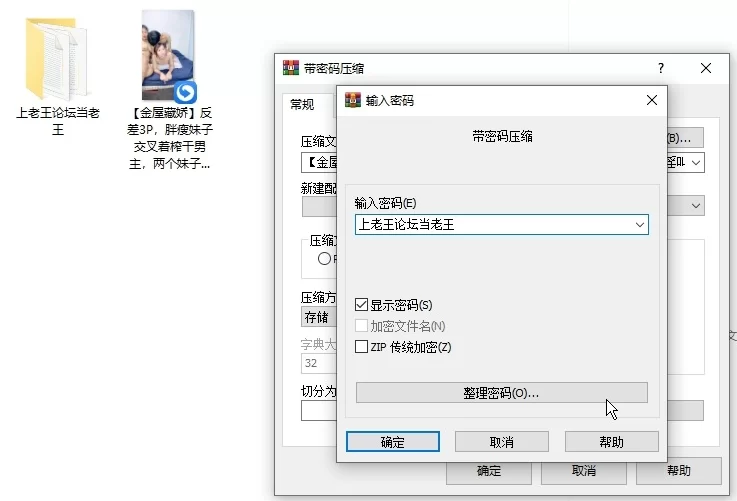Close the 输入密码 dialog
The image size is (737, 501).
[x=651, y=100]
